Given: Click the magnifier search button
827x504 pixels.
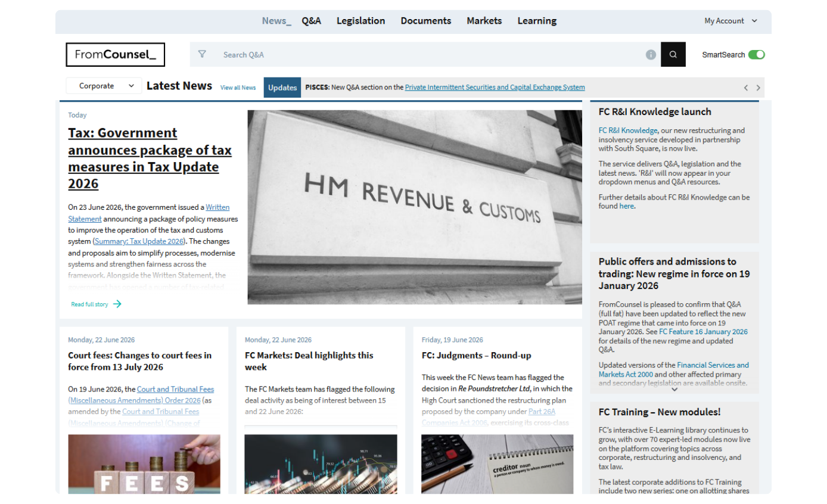Looking at the screenshot, I should coord(673,54).
